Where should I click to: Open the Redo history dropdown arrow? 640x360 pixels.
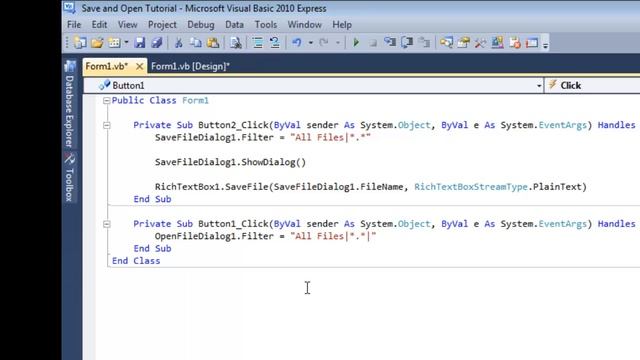pos(338,42)
